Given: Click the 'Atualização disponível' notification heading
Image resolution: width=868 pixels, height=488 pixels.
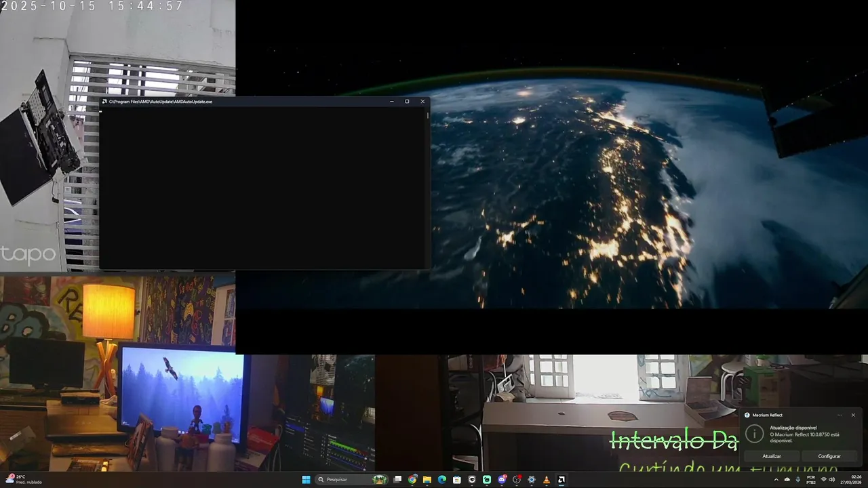Looking at the screenshot, I should point(793,428).
